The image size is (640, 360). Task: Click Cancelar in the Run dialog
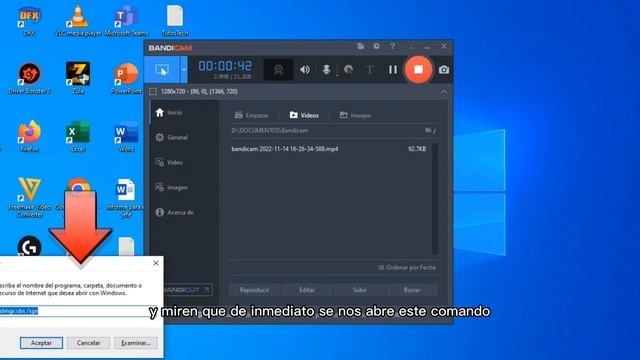pos(89,343)
